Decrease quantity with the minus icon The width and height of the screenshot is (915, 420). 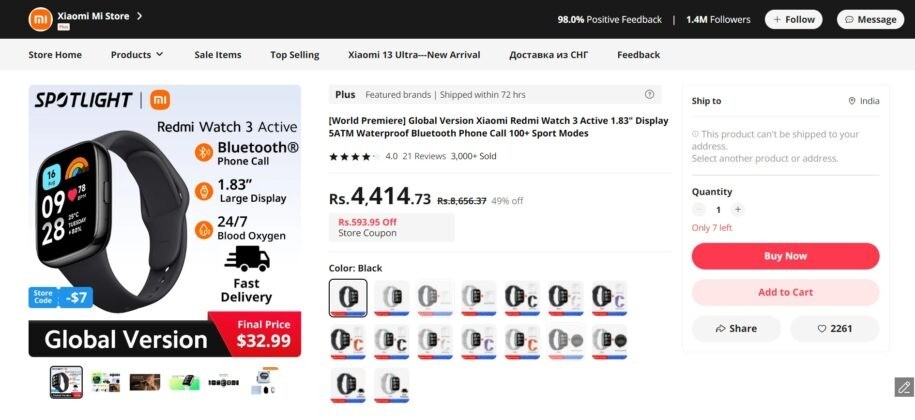tap(698, 210)
